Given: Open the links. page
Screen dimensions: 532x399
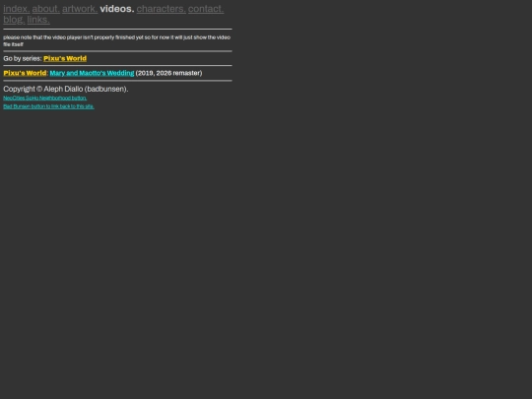Looking at the screenshot, I should 38,20.
